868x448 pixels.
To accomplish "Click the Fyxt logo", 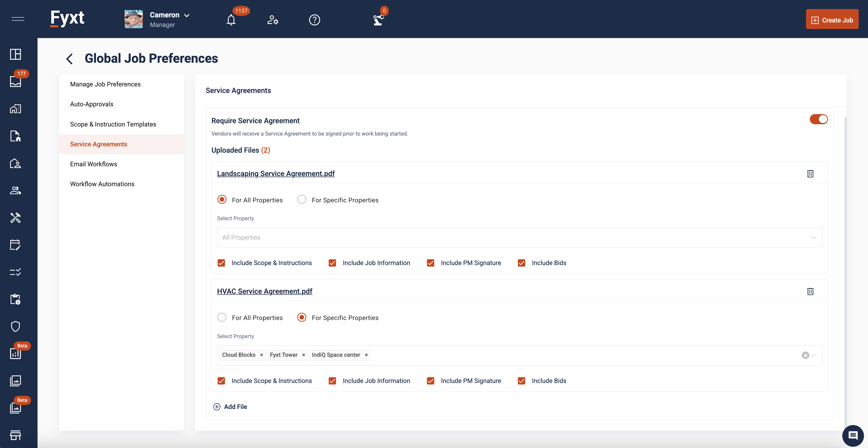I will (x=67, y=19).
